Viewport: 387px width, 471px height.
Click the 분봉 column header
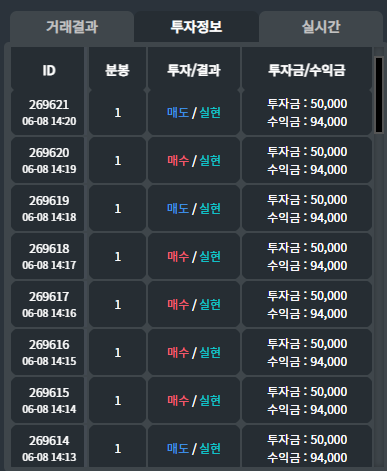coord(117,70)
